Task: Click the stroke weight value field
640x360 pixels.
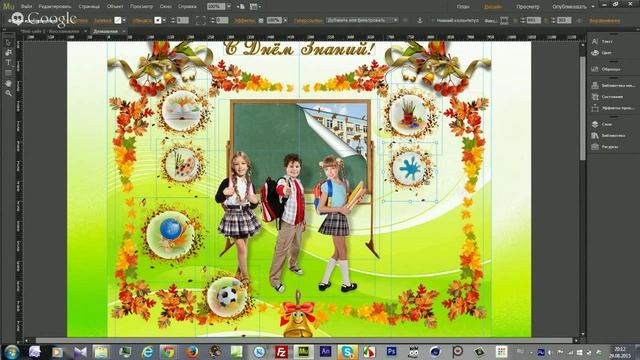Action: coord(183,20)
